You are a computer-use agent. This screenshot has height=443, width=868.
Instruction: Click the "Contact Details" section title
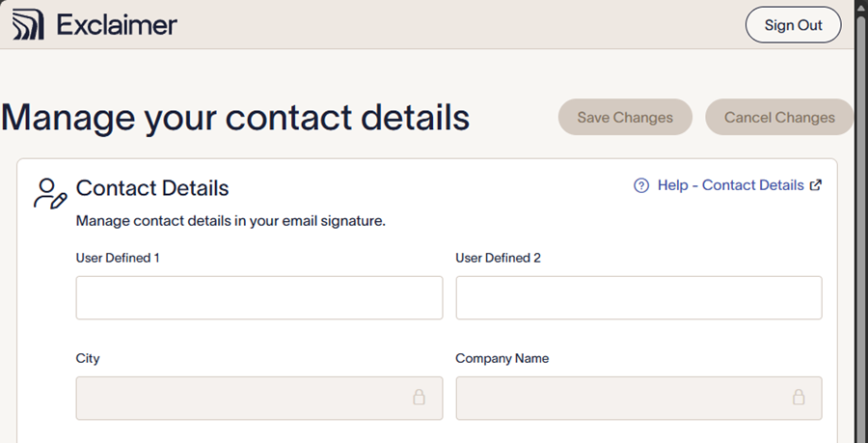pos(152,187)
